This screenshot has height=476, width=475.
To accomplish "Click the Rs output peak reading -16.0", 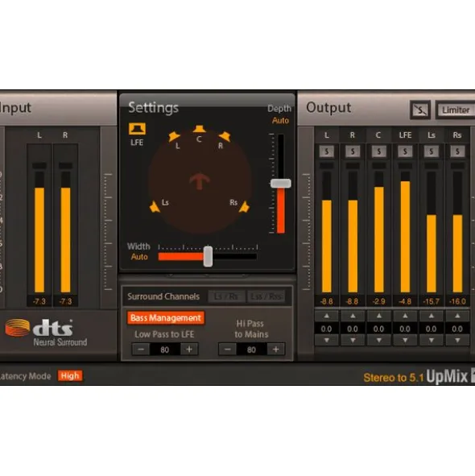I will pyautogui.click(x=457, y=301).
